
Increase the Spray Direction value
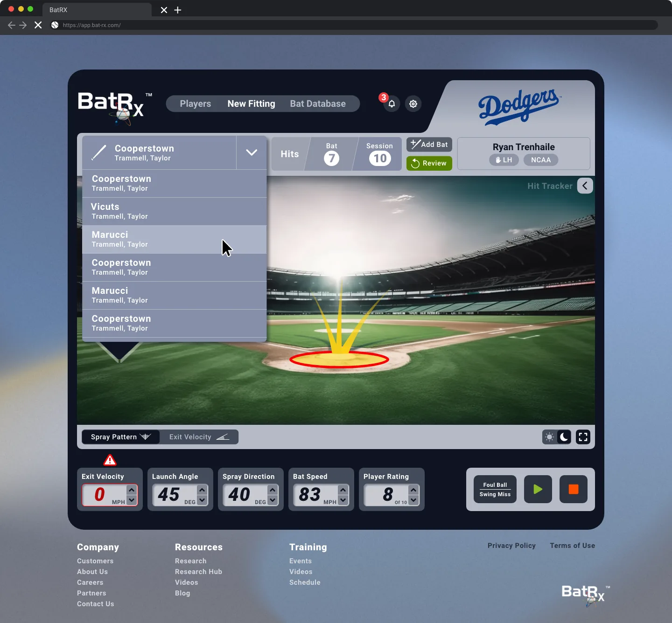[x=273, y=490]
